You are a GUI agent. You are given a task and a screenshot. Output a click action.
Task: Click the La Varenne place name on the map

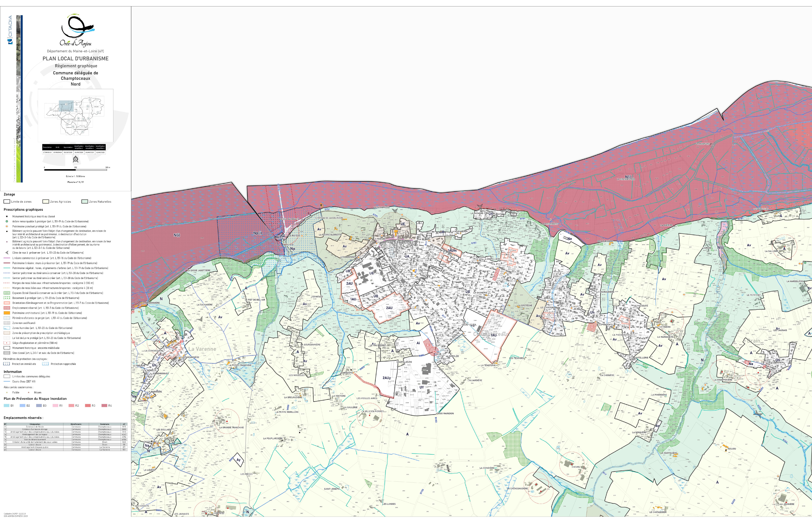pos(202,349)
